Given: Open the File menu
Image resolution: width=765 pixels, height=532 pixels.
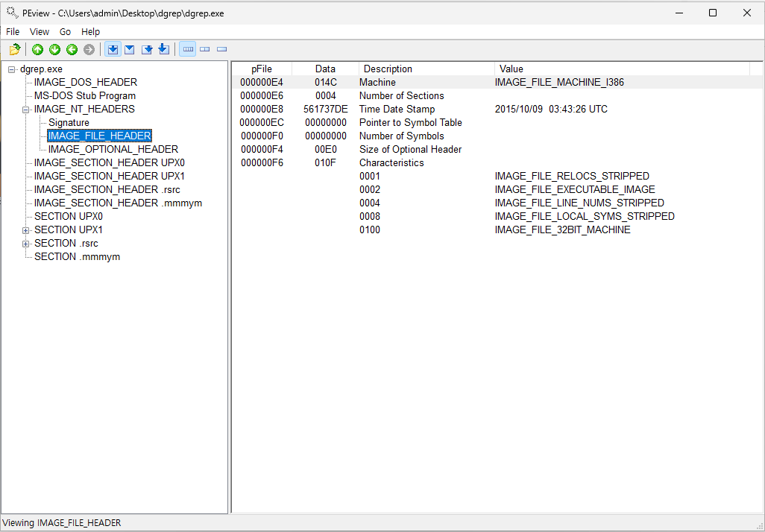Looking at the screenshot, I should click(13, 32).
